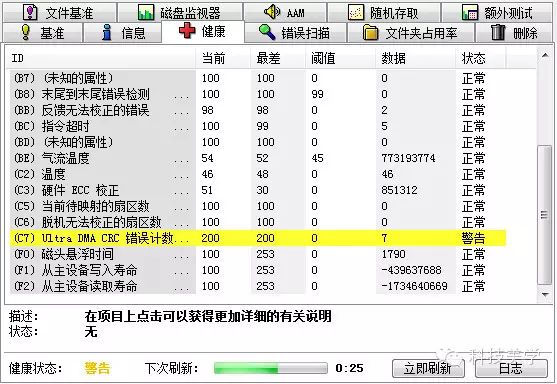Click the 删除 trash can icon
Viewport: 557px width, 384px height.
tap(498, 32)
